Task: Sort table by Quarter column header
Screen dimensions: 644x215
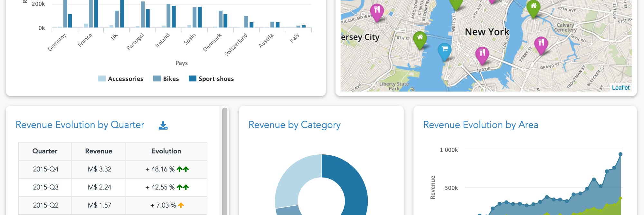Action: (45, 151)
